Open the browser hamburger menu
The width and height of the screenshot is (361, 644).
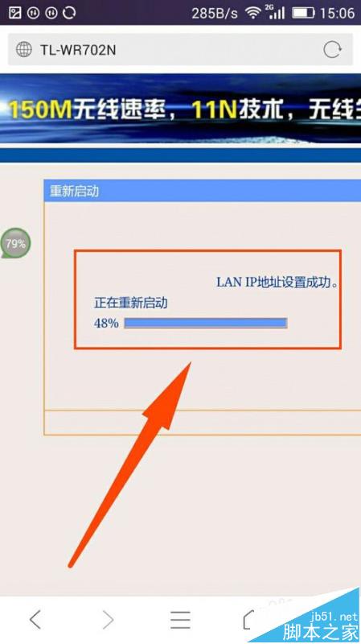(180, 619)
